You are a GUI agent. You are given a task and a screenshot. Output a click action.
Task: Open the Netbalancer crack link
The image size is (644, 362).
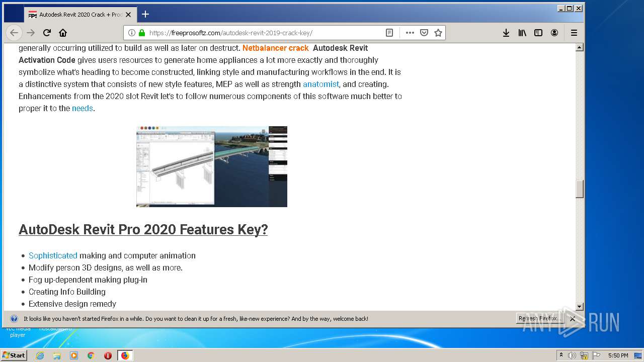click(x=275, y=48)
